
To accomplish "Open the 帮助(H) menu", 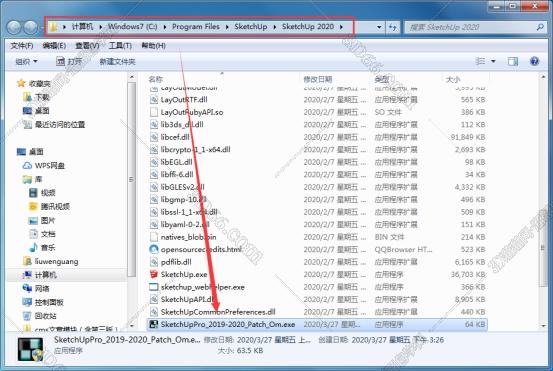I will point(153,45).
